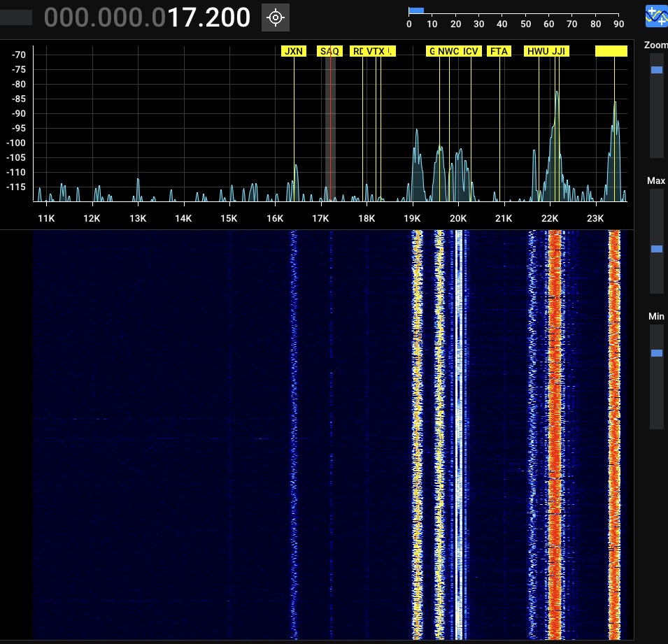Click the bright digit 1 in frequency display
Image resolution: width=668 pixels, height=644 pixels.
(x=173, y=17)
